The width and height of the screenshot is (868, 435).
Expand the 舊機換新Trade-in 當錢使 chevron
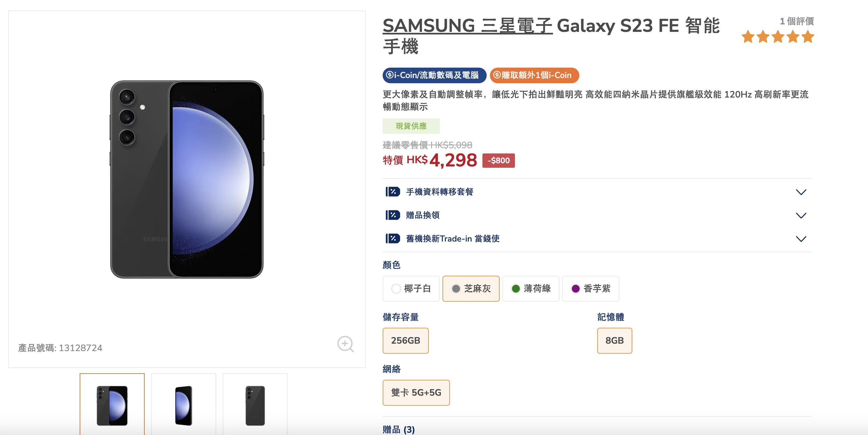coord(801,239)
